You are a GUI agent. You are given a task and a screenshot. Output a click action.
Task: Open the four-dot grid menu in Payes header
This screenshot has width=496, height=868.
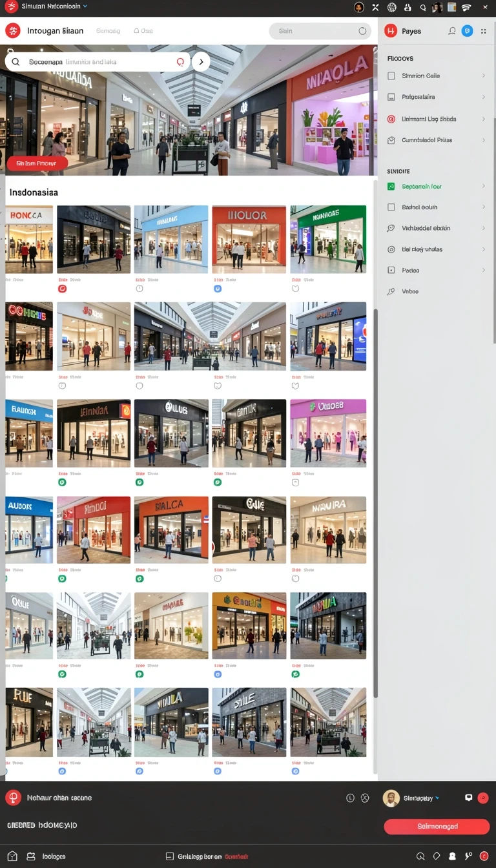(484, 31)
